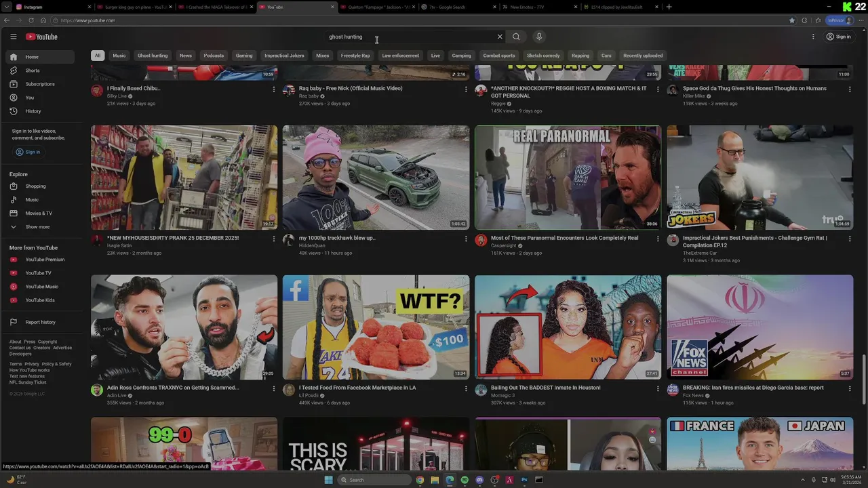Open the YouTube hamburger guide menu
This screenshot has width=868, height=488.
click(13, 37)
